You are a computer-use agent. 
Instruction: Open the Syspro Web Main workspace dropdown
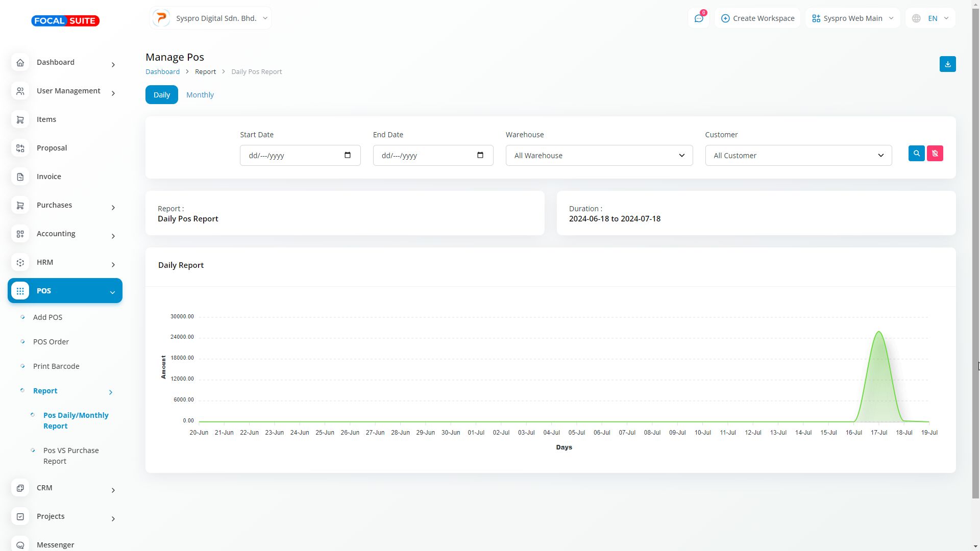(852, 18)
